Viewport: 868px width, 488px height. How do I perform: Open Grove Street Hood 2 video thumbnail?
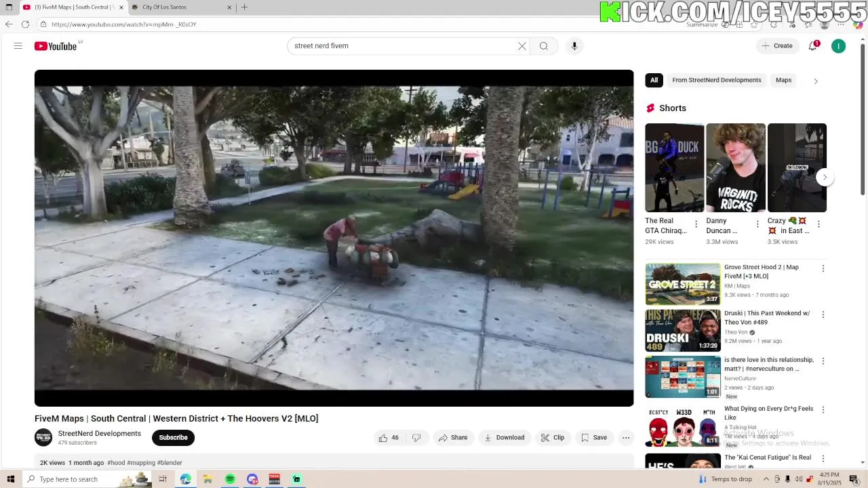point(683,285)
